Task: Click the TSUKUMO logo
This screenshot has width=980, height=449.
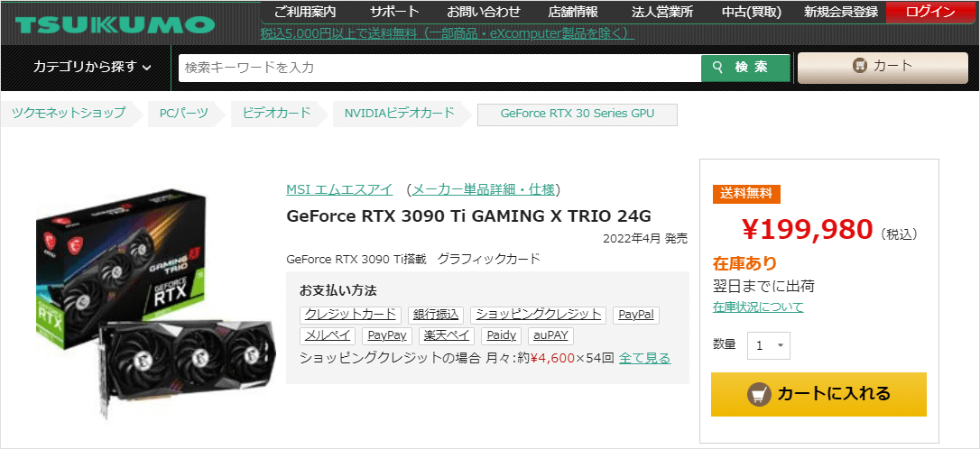Action: 115,25
